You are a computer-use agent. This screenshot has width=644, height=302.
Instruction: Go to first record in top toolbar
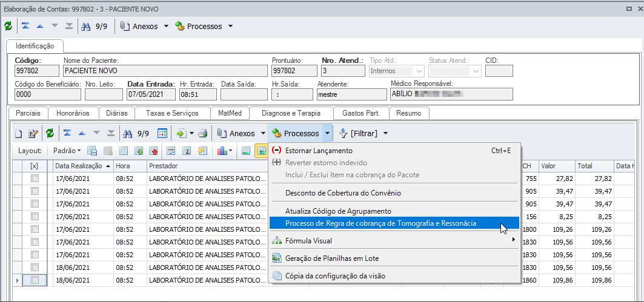coord(25,26)
